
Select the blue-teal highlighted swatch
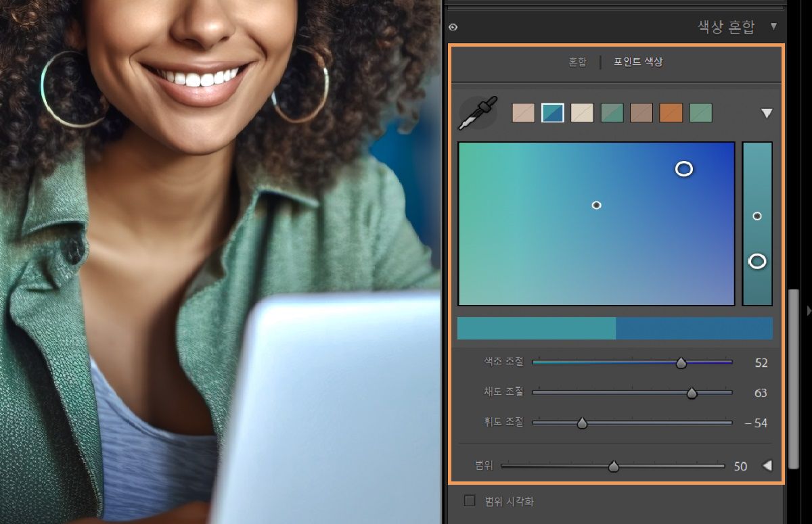pyautogui.click(x=553, y=113)
